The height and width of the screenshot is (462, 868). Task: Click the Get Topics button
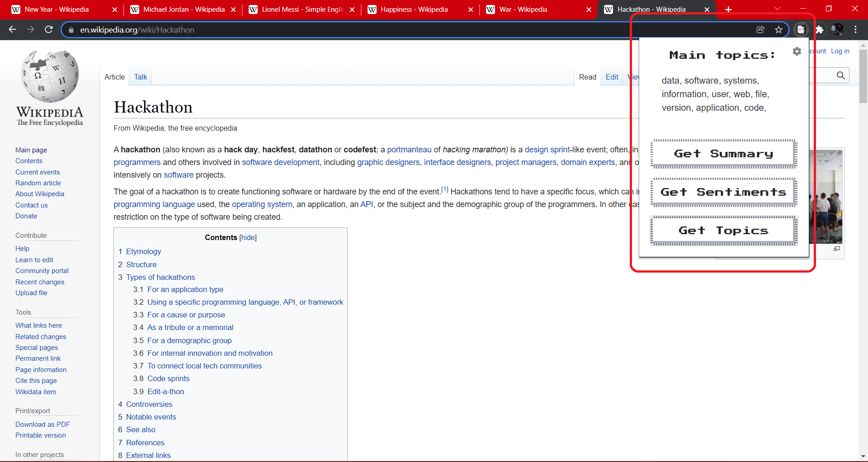tap(723, 231)
